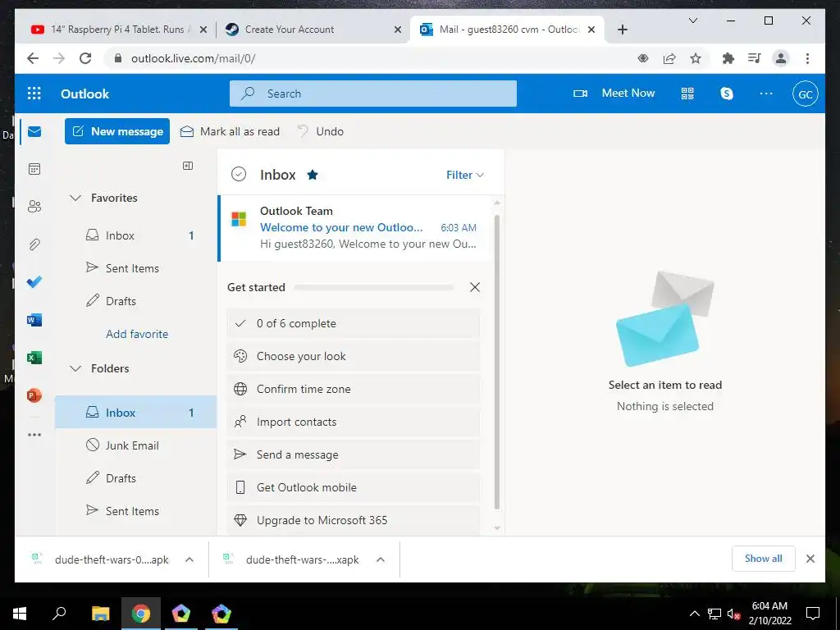Toggle the folder pane collapse icon
Image resolution: width=840 pixels, height=630 pixels.
[188, 166]
